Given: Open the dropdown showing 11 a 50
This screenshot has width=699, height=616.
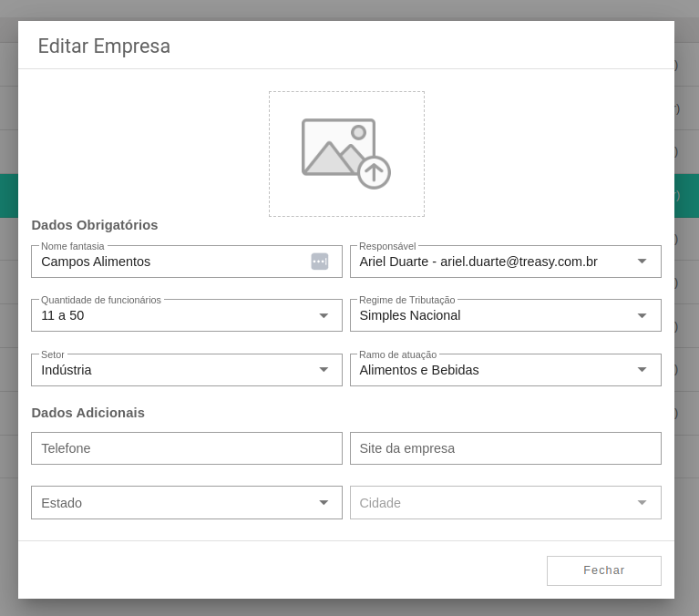Looking at the screenshot, I should (187, 315).
